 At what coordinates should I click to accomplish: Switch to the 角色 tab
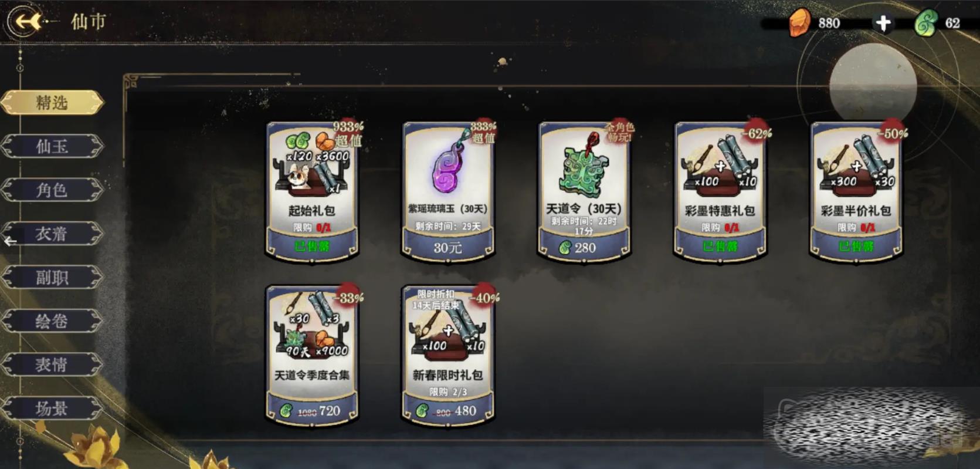coord(52,190)
